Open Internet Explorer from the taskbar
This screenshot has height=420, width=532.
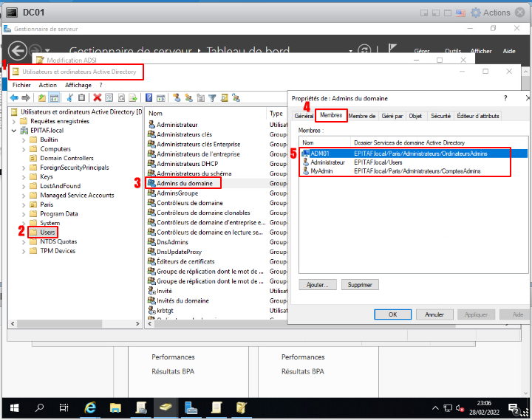pos(90,407)
